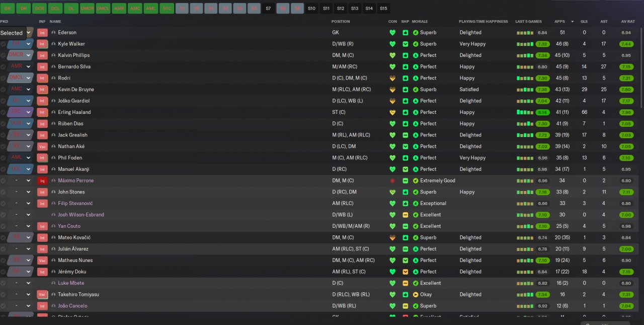Click Erling Haaland's last 5 games form bars

pyautogui.click(x=525, y=112)
